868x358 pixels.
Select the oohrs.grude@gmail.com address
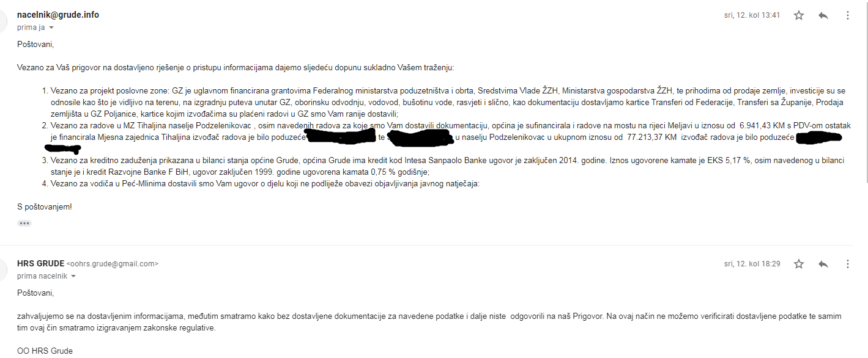pyautogui.click(x=112, y=264)
